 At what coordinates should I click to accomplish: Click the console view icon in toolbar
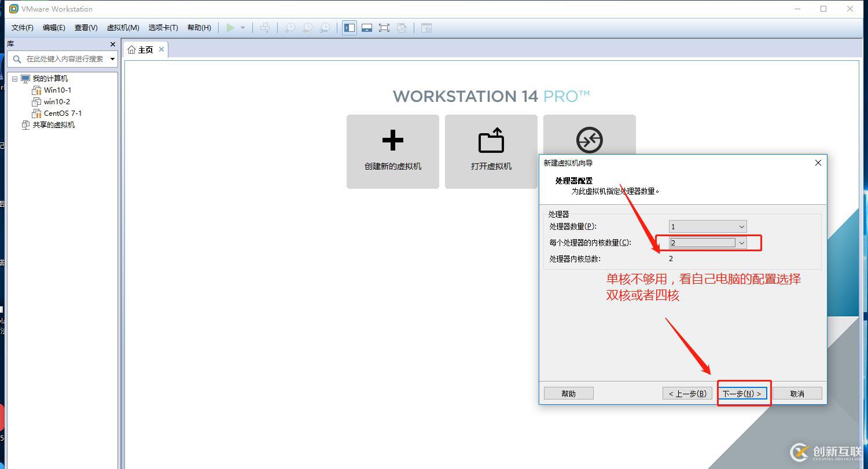pyautogui.click(x=426, y=28)
